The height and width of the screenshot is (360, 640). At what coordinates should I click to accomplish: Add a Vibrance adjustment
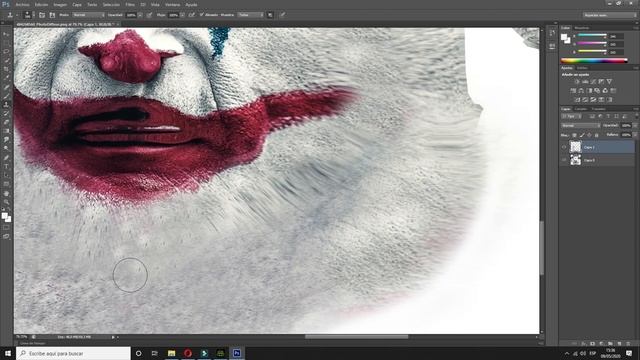(x=609, y=82)
